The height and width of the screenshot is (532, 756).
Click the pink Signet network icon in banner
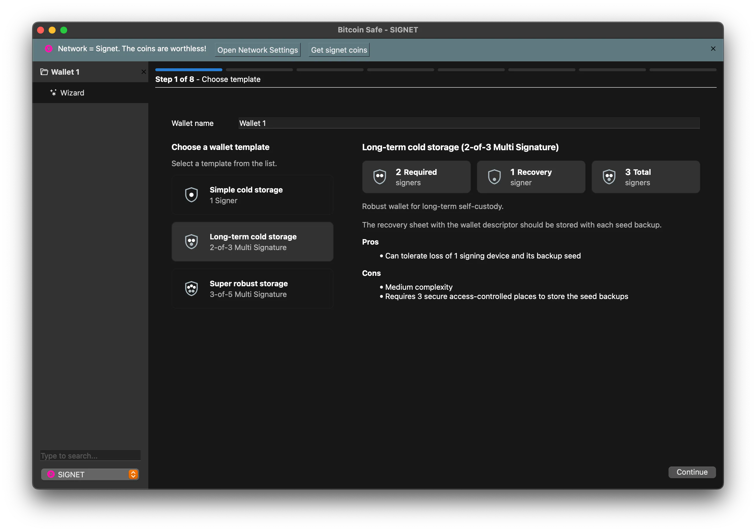pyautogui.click(x=49, y=49)
